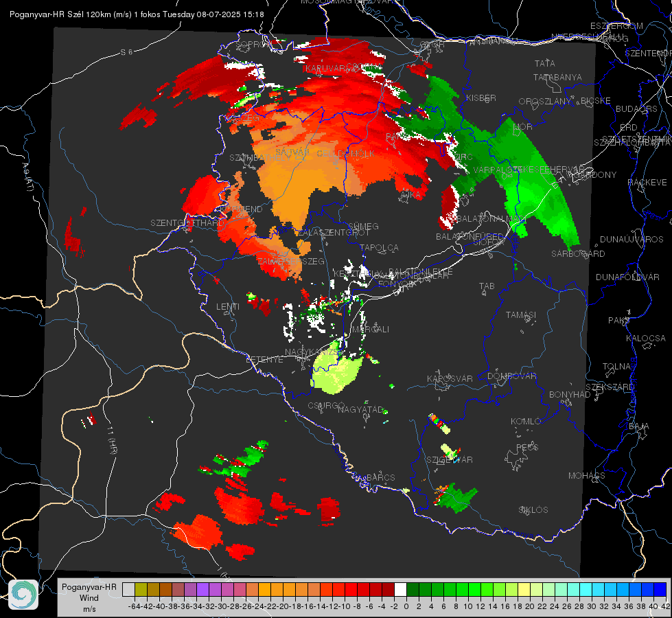Image resolution: width=672 pixels, height=618 pixels.
Task: Click the SARVAR city label
Action: (x=292, y=152)
